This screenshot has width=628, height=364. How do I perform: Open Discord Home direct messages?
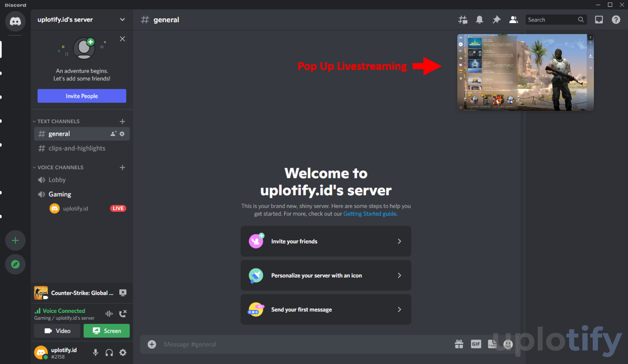[x=15, y=22]
